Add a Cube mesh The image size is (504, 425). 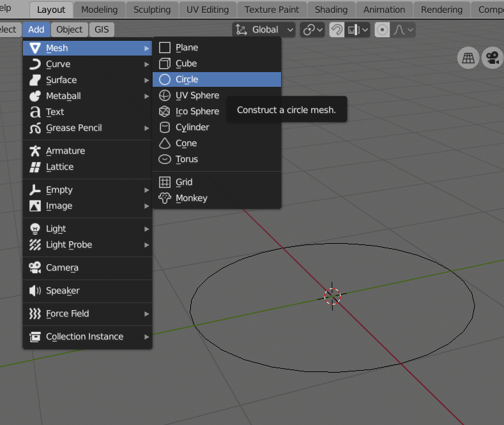(x=217, y=64)
